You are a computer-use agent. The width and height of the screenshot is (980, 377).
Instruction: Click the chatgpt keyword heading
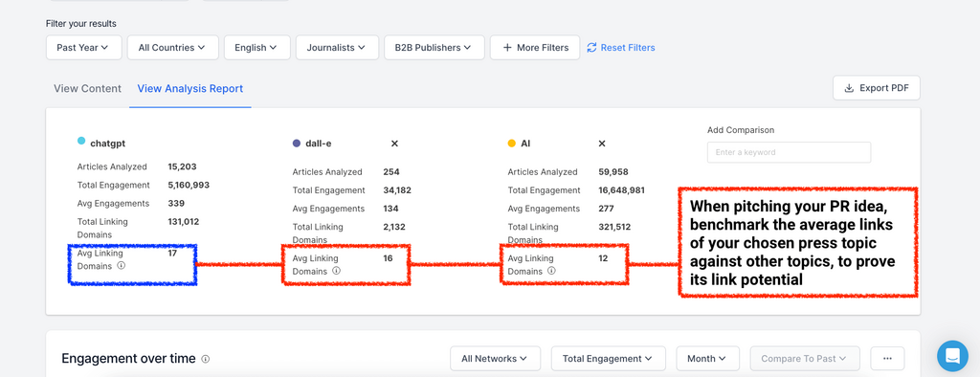coord(107,144)
